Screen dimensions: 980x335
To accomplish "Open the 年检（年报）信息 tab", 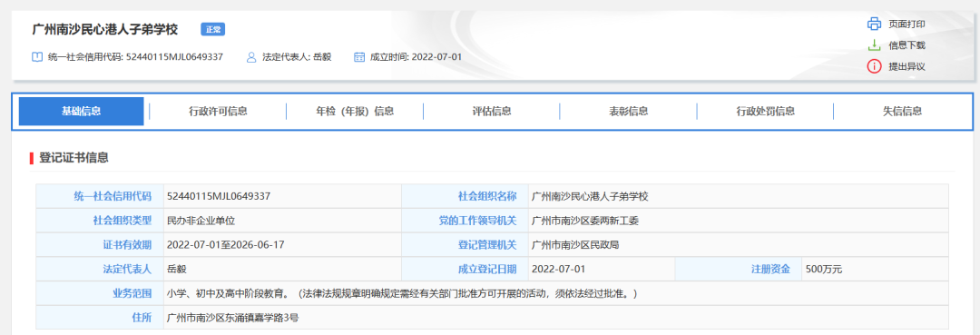I will [355, 112].
